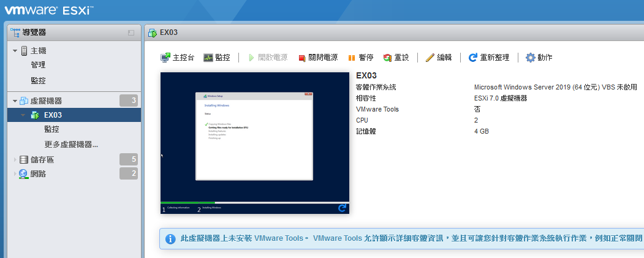Click the VMware Tools label
The height and width of the screenshot is (258, 644).
click(377, 109)
